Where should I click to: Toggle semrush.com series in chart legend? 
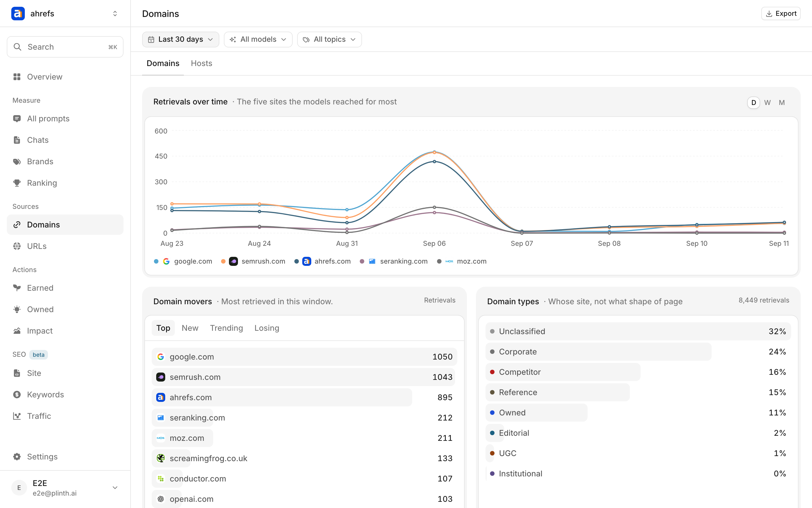[253, 261]
